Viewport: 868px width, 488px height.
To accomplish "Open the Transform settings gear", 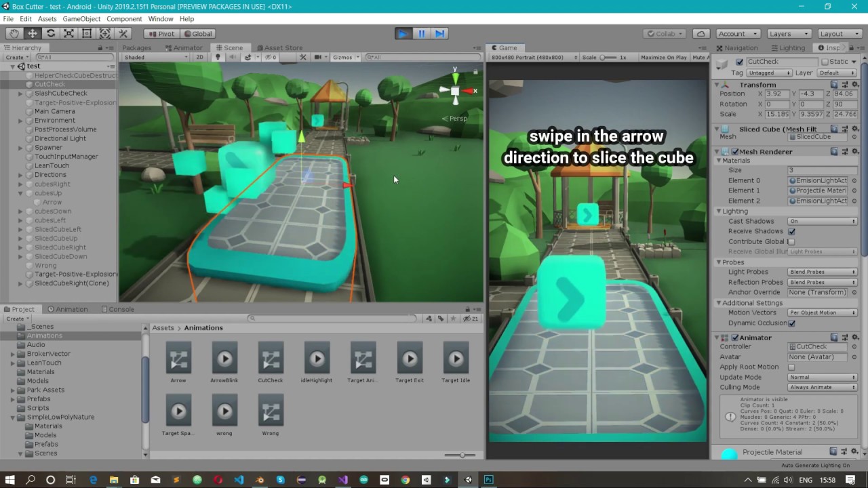I will click(854, 85).
